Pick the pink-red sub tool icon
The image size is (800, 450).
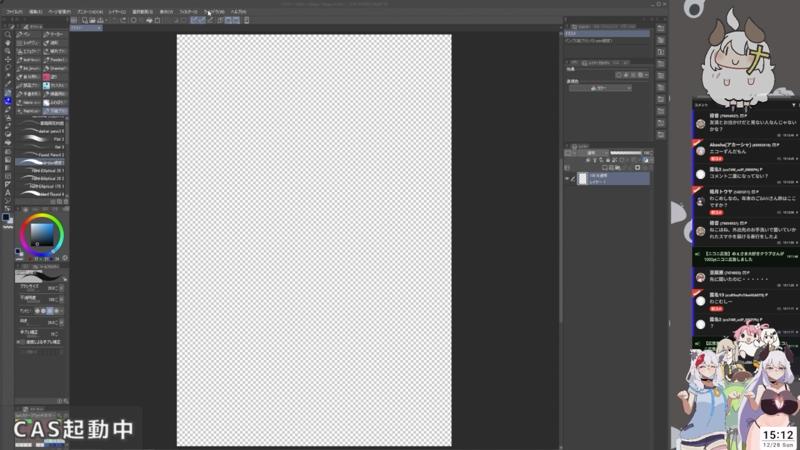tap(46, 76)
